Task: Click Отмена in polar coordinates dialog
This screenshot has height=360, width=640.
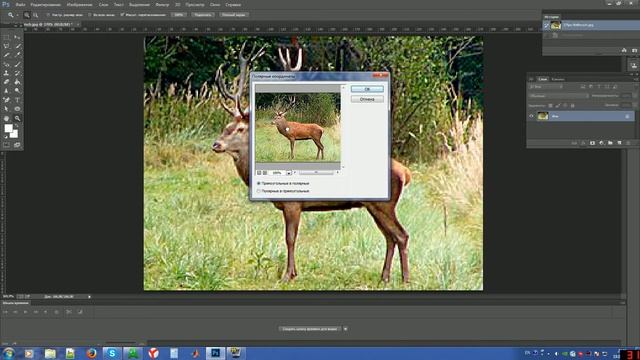Action: (x=367, y=99)
